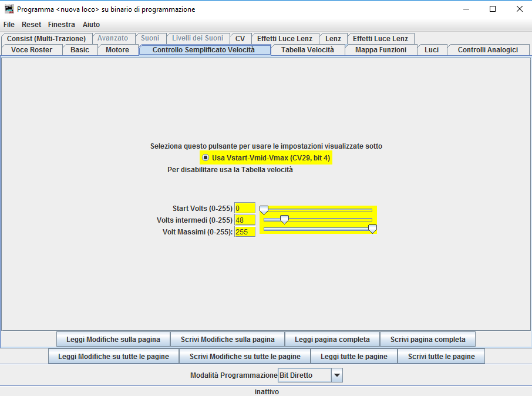Open the Controlli Analogici tab
This screenshot has width=532, height=396.
487,50
